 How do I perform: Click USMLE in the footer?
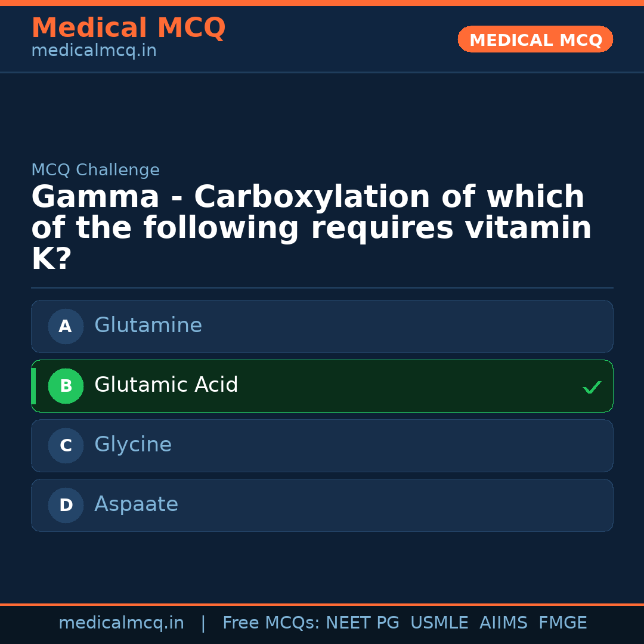click(439, 623)
